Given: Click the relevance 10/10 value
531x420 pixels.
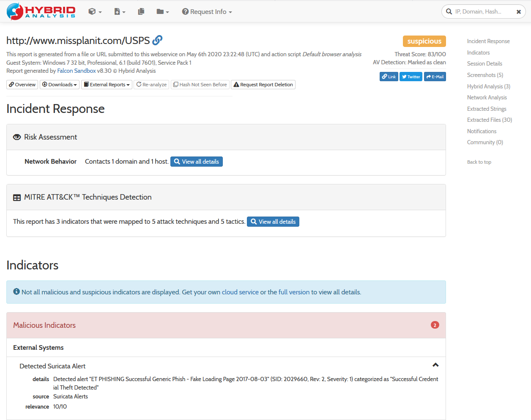Looking at the screenshot, I should (60, 406).
